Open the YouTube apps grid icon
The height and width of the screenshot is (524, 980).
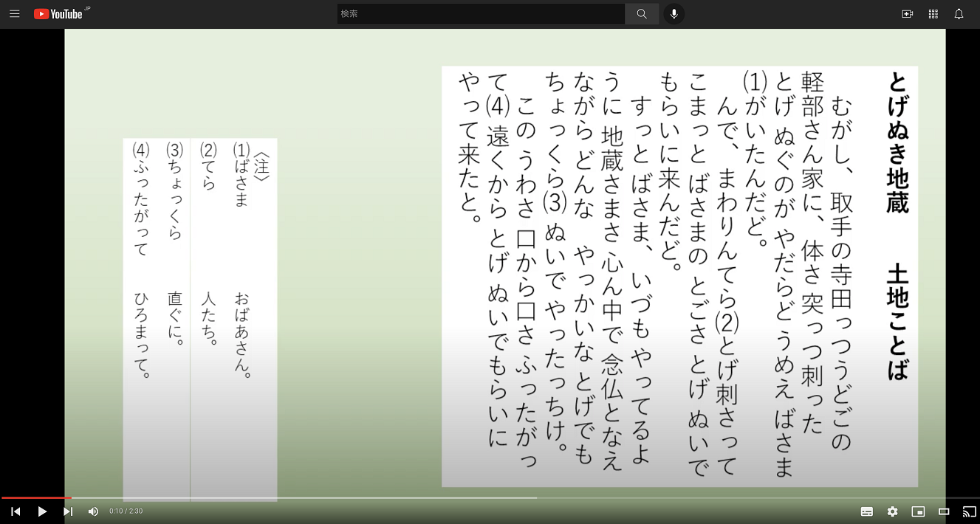point(933,14)
